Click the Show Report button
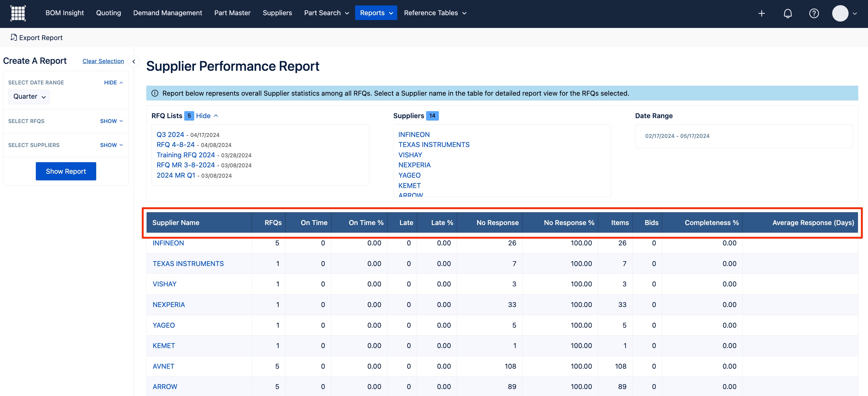868x396 pixels. click(66, 171)
